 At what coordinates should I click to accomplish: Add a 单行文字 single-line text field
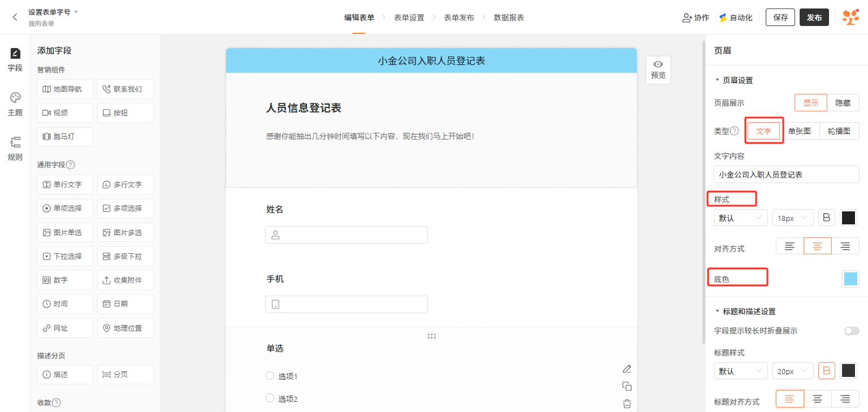pos(65,184)
